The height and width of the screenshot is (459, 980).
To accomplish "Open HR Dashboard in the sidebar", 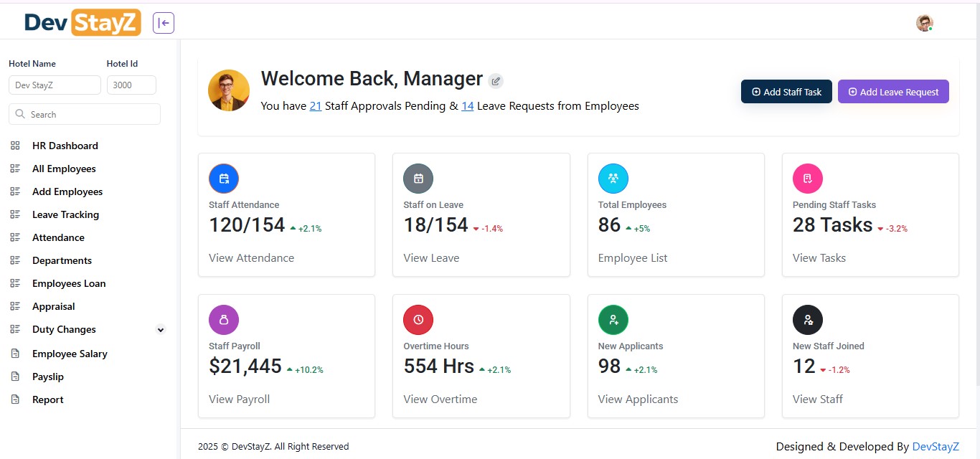I will click(x=65, y=146).
